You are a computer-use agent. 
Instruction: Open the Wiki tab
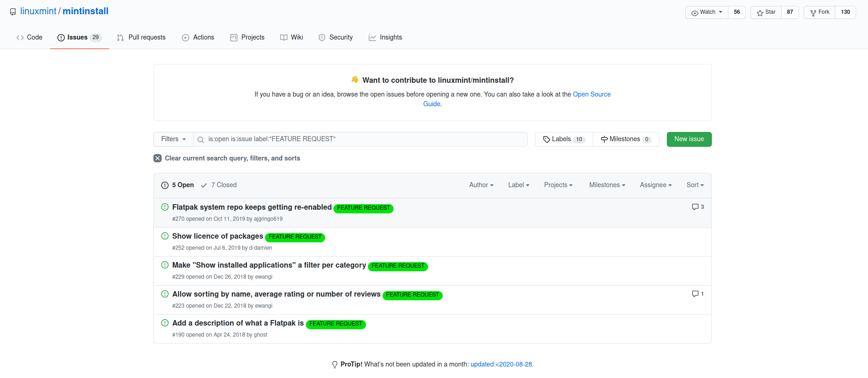[x=292, y=37]
